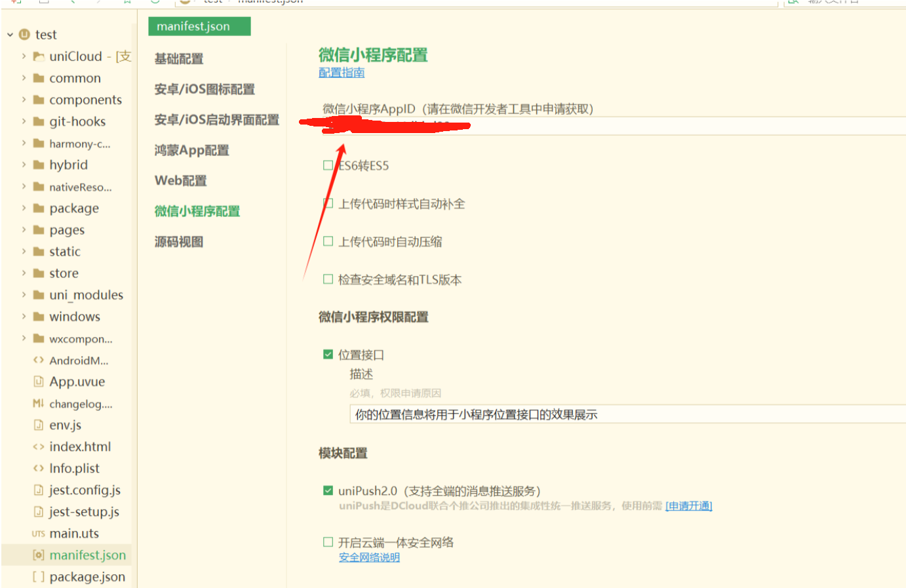The width and height of the screenshot is (906, 588).
Task: Collapse the test project root chevron
Action: pos(10,34)
